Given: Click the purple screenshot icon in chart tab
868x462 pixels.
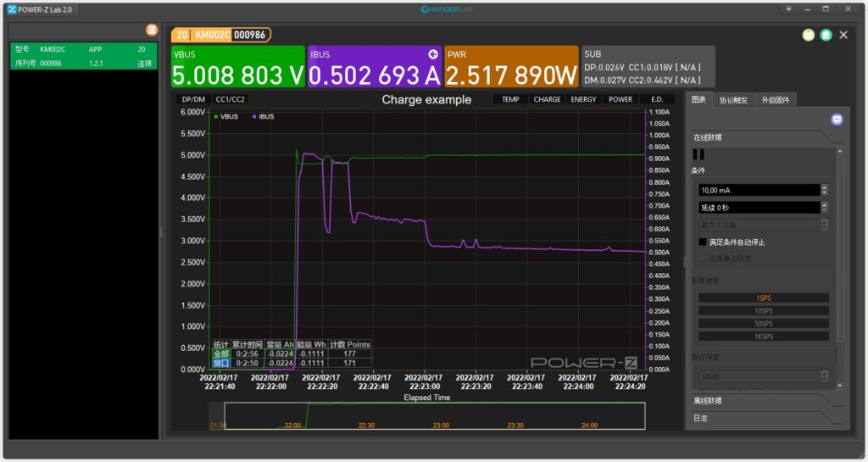Looking at the screenshot, I should pyautogui.click(x=837, y=120).
